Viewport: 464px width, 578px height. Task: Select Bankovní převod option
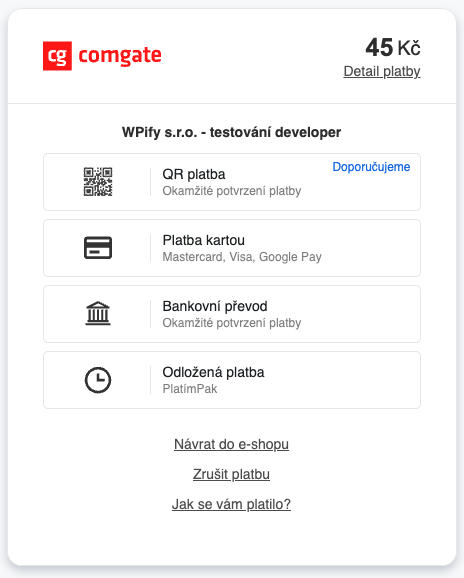pyautogui.click(x=232, y=314)
